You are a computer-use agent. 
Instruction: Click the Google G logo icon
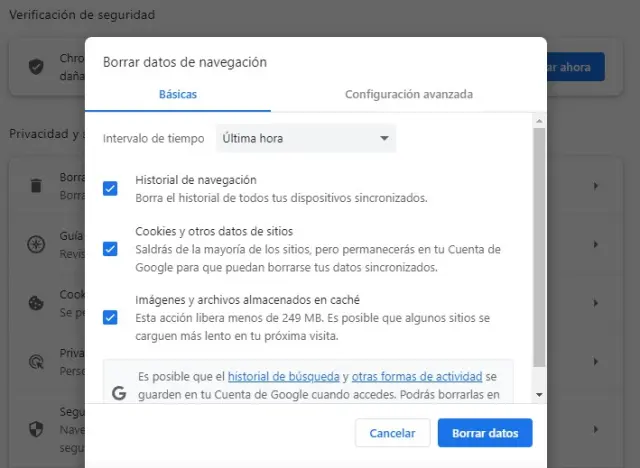(x=119, y=393)
